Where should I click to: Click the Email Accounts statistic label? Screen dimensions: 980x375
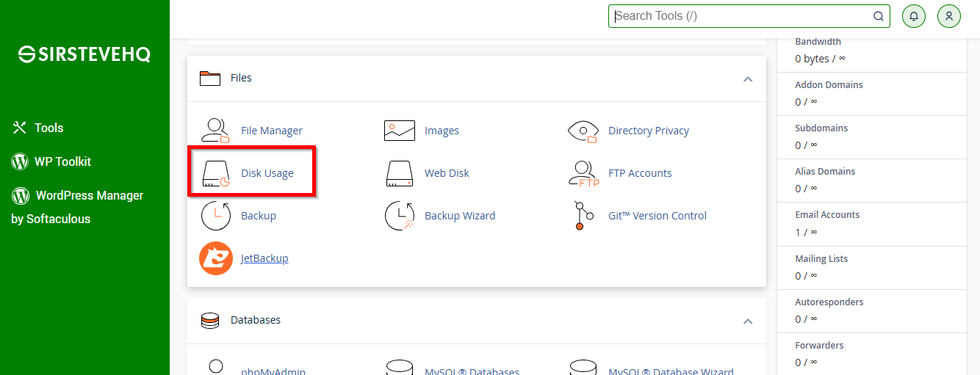pyautogui.click(x=827, y=215)
